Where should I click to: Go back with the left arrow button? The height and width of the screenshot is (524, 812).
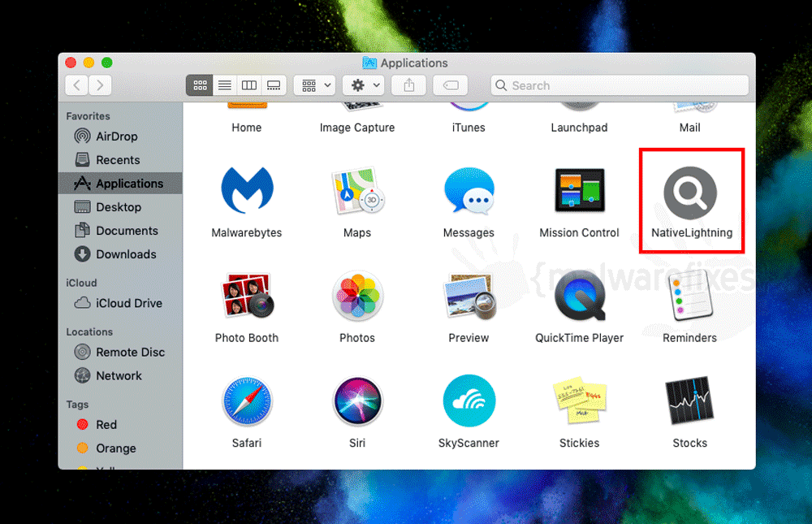(x=77, y=85)
